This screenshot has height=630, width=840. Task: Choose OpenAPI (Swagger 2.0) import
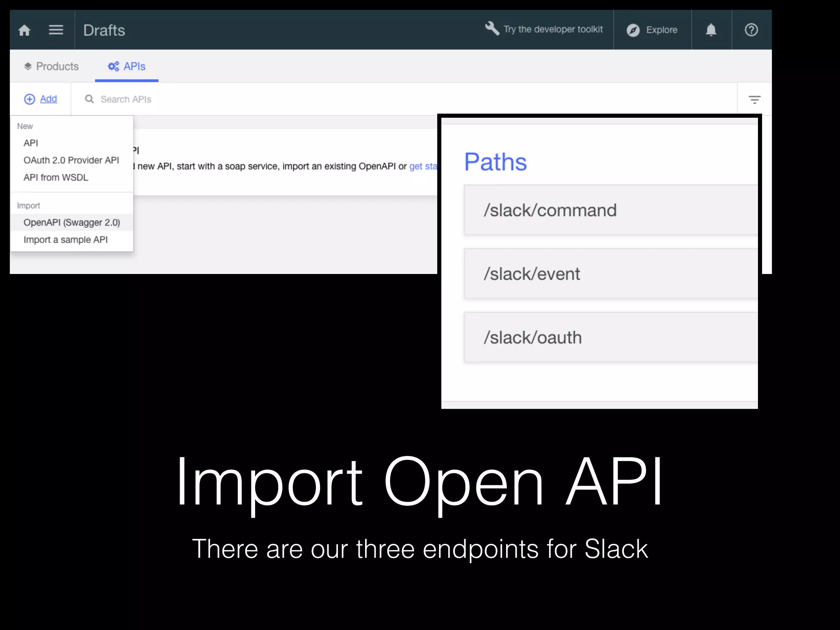[72, 223]
